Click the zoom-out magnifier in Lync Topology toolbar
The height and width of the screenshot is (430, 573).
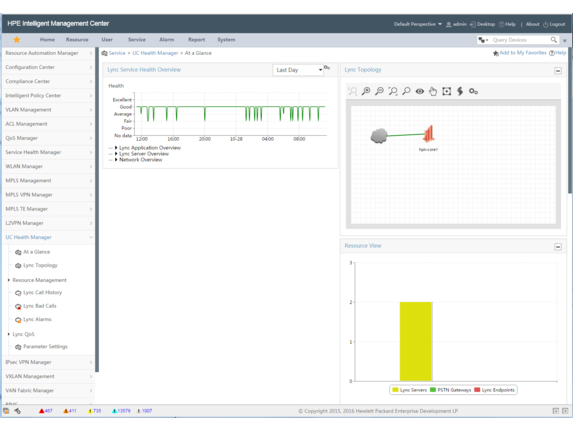pyautogui.click(x=379, y=91)
